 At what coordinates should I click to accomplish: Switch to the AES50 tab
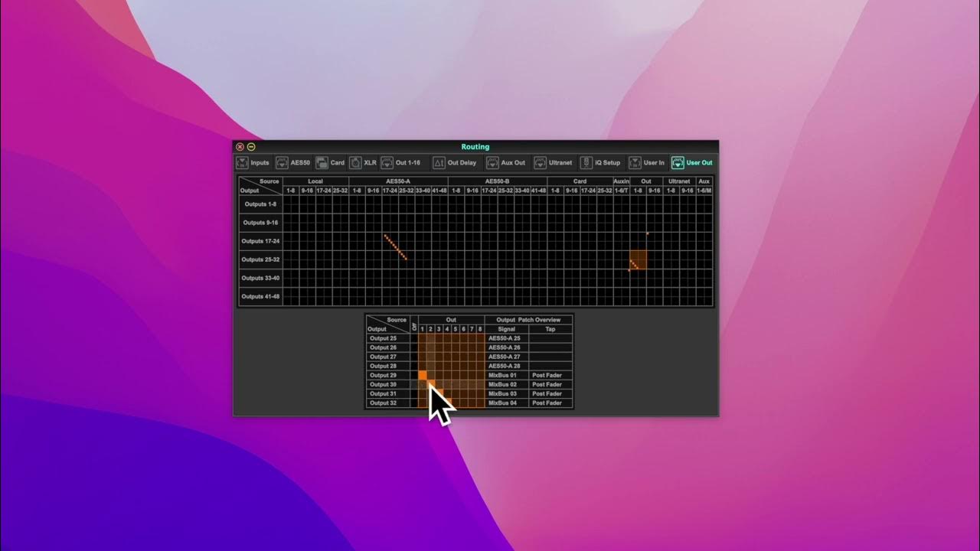point(293,163)
